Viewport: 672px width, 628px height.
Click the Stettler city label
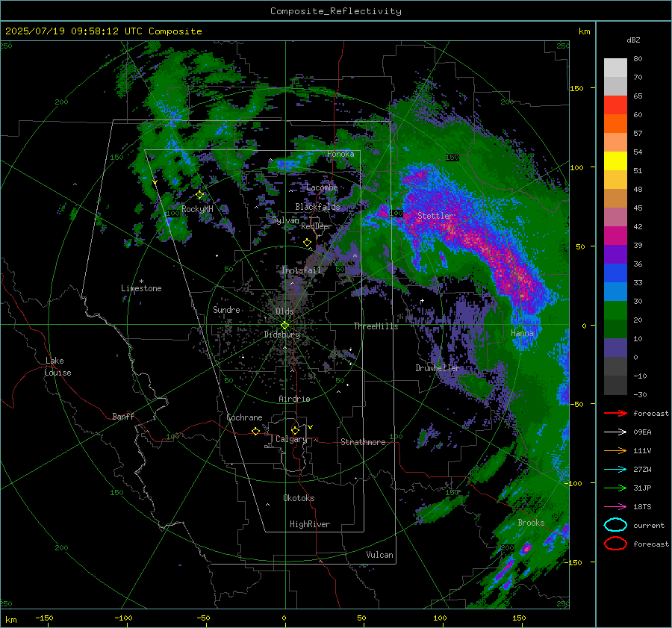tap(435, 216)
